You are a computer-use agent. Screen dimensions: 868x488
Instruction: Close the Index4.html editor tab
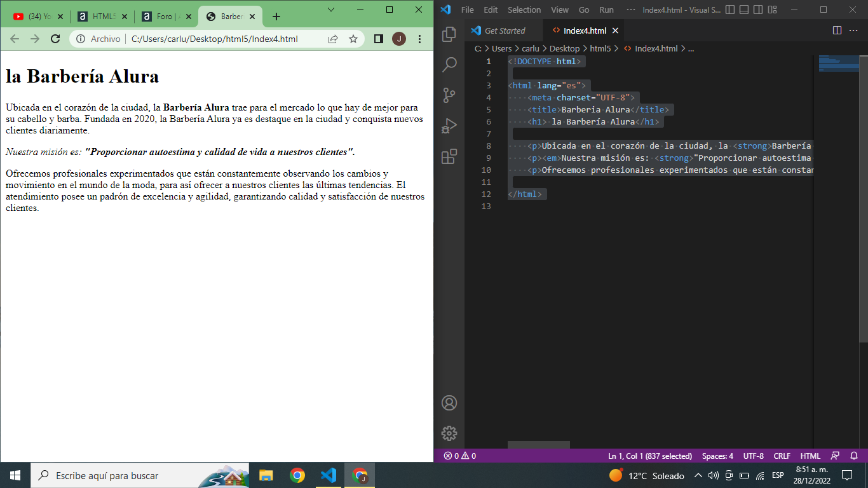[x=615, y=30]
